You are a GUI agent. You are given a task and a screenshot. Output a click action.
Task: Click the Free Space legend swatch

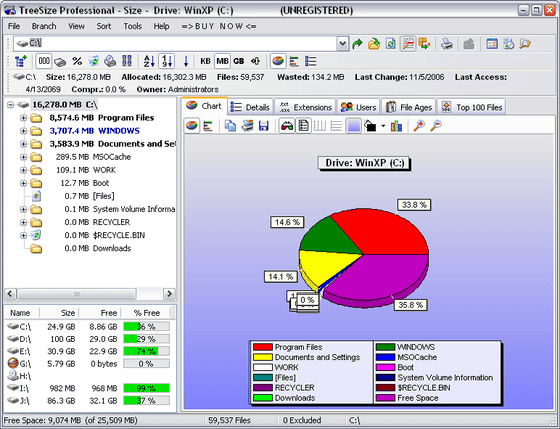coord(385,398)
